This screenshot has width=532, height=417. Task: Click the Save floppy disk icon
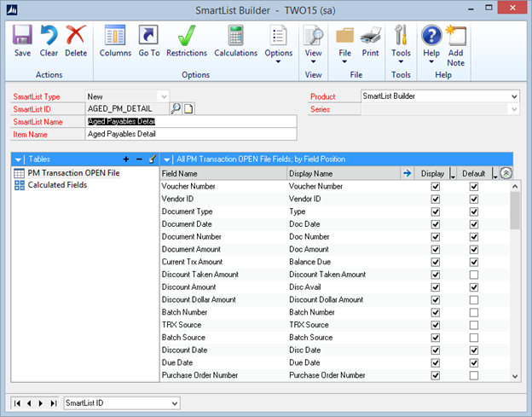[x=22, y=35]
